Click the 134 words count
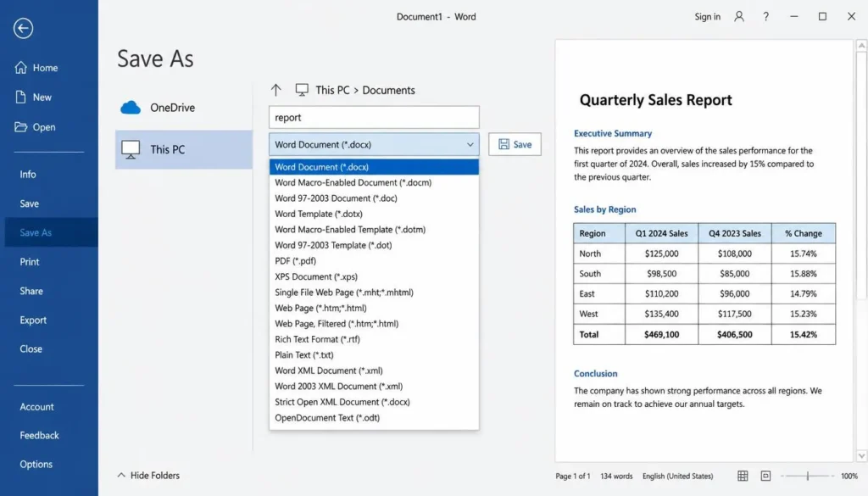Screen dimensions: 868x496 click(x=616, y=476)
